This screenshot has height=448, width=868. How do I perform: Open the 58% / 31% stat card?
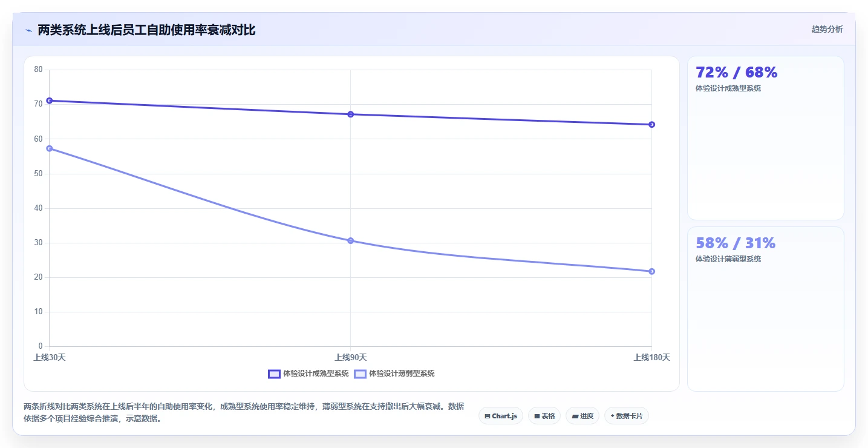pyautogui.click(x=765, y=309)
